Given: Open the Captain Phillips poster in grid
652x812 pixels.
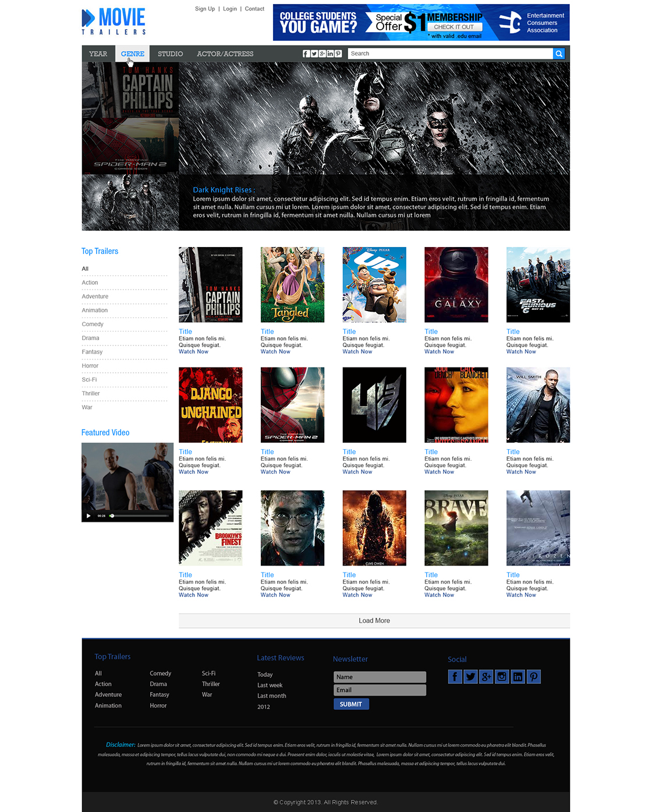Looking at the screenshot, I should pos(211,285).
